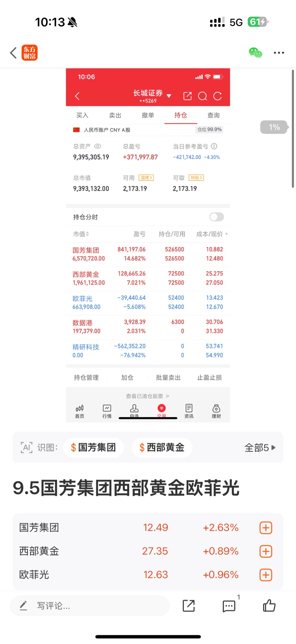Screen dimensions: 296x644
Task: Add 西部黄金 to watchlist with plus icon
Action: [x=266, y=551]
